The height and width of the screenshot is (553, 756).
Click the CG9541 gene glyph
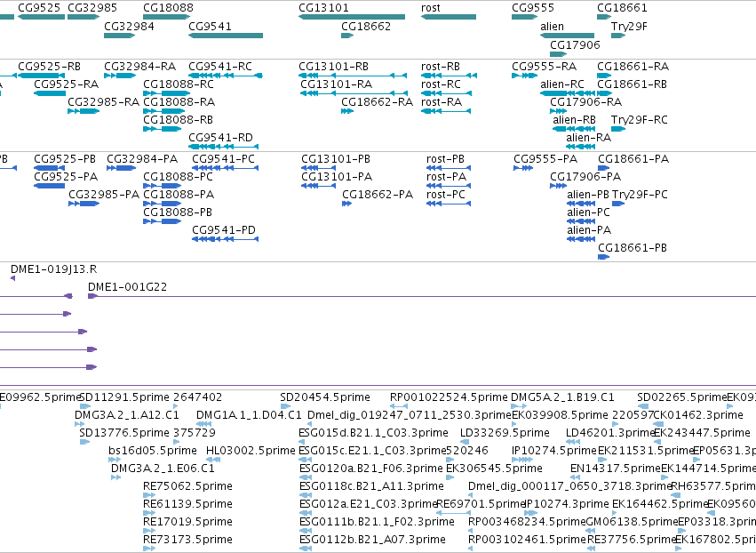click(226, 36)
